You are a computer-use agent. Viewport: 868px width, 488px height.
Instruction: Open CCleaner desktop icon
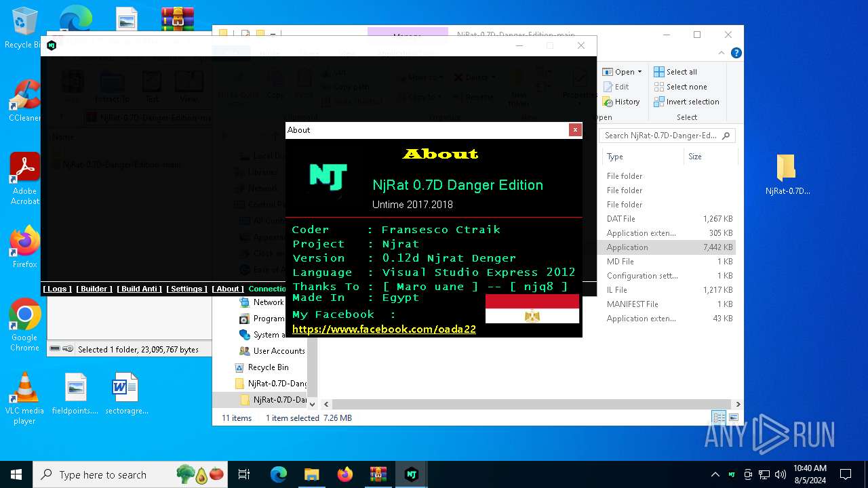coord(24,100)
